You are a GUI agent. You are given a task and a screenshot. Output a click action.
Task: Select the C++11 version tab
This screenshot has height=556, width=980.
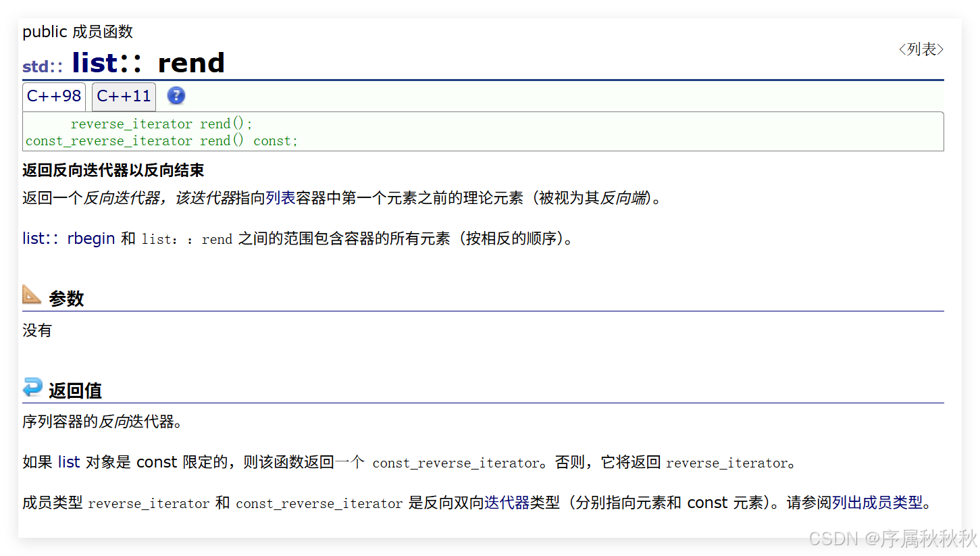click(x=123, y=96)
